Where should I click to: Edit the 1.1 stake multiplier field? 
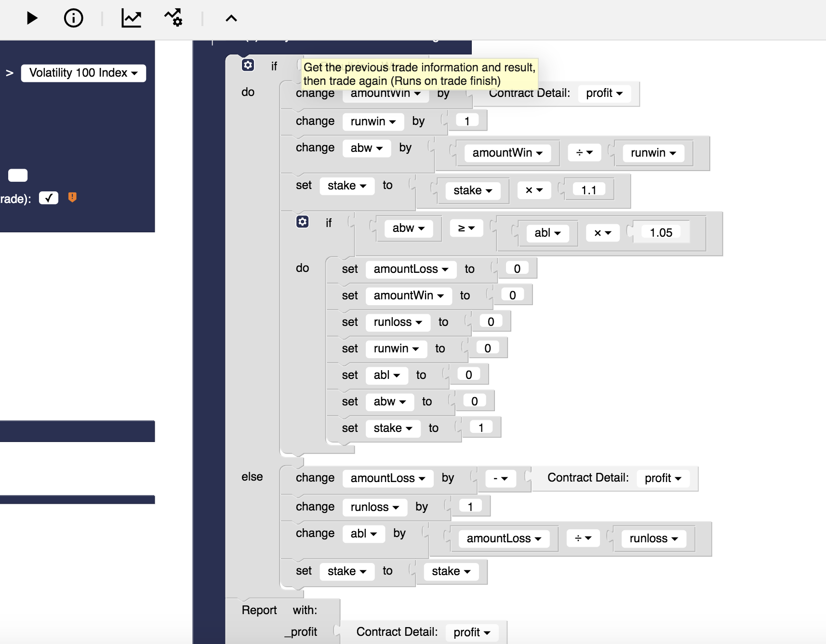(x=588, y=189)
